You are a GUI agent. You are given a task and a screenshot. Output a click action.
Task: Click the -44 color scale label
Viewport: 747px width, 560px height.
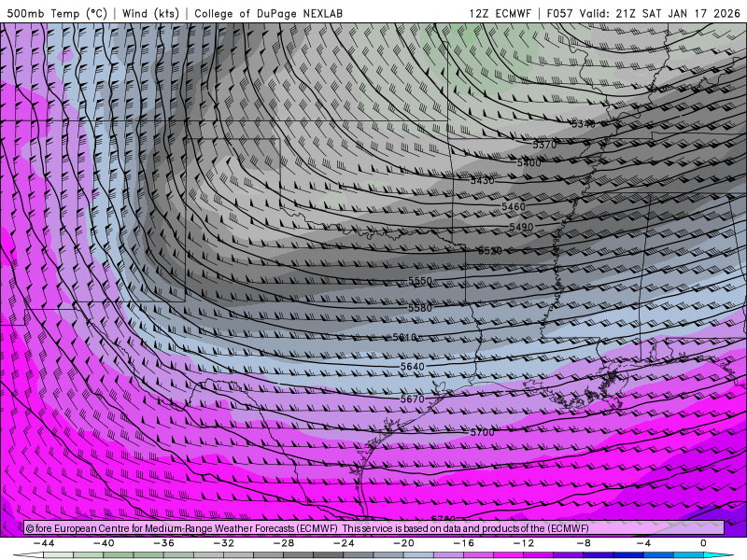point(44,543)
